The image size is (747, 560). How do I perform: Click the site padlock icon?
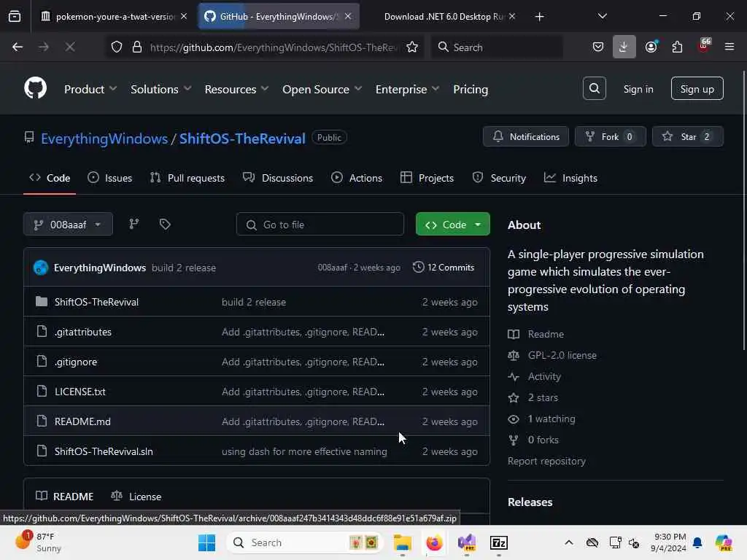tap(137, 47)
